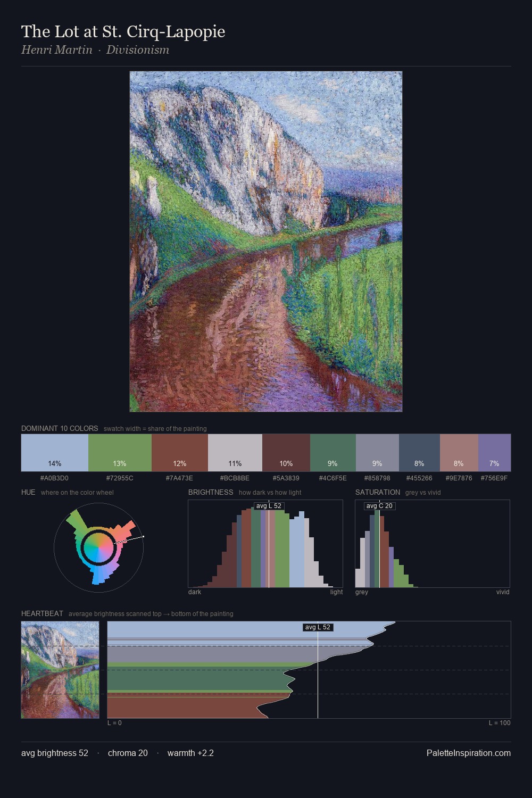Click the '#9E7876' hex code text
The height and width of the screenshot is (798, 532).
pos(459,478)
